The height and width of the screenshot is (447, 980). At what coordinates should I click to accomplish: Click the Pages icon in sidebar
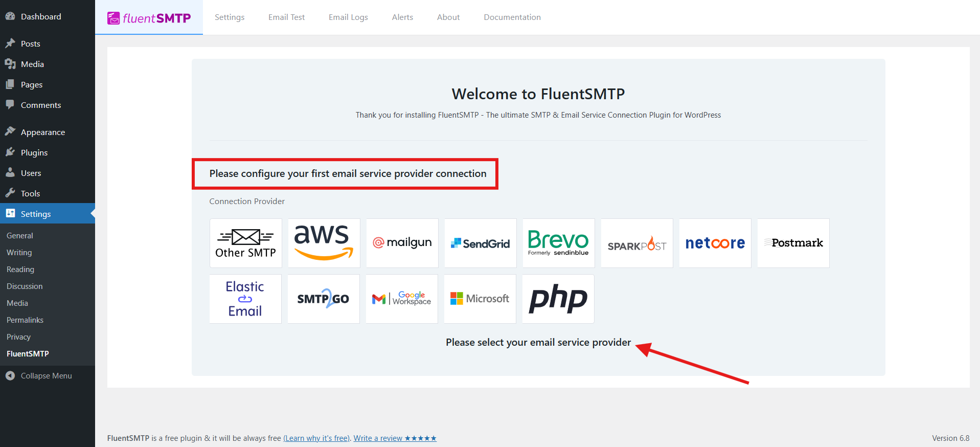[x=10, y=84]
